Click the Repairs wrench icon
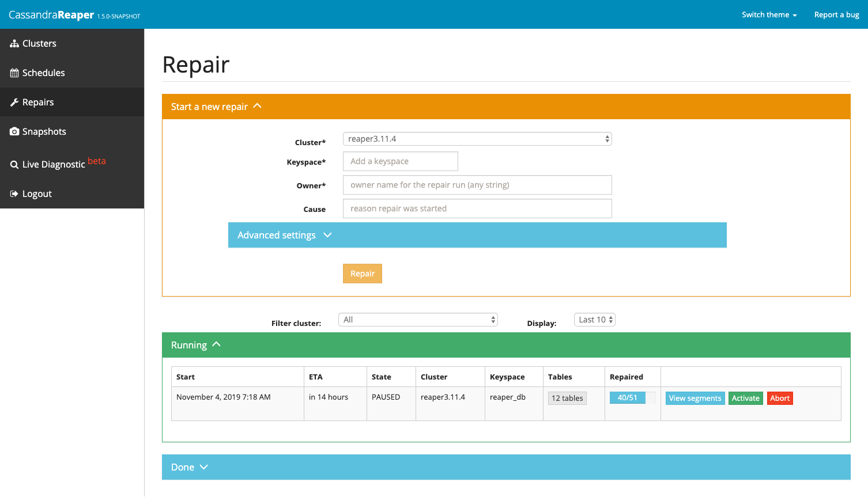The width and height of the screenshot is (868, 497). coord(14,103)
